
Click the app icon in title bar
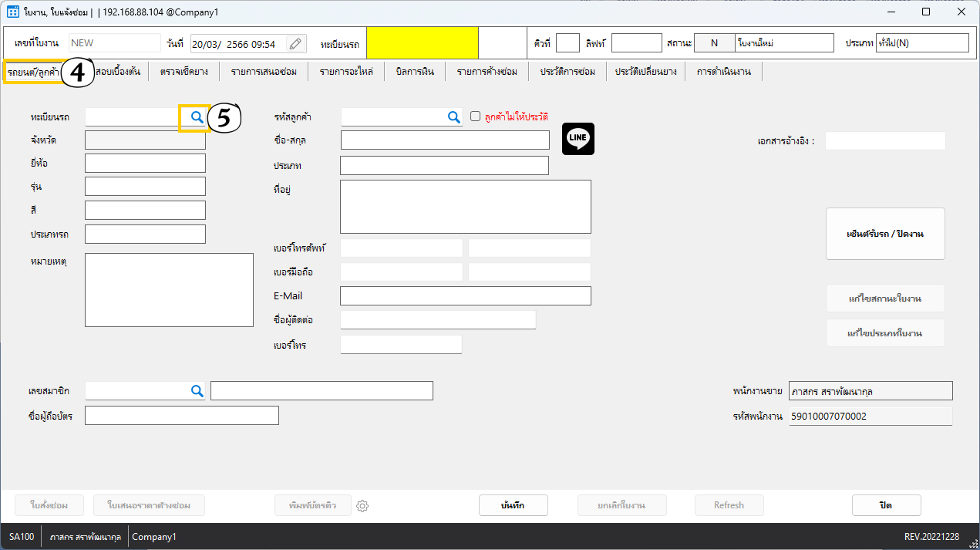12,12
